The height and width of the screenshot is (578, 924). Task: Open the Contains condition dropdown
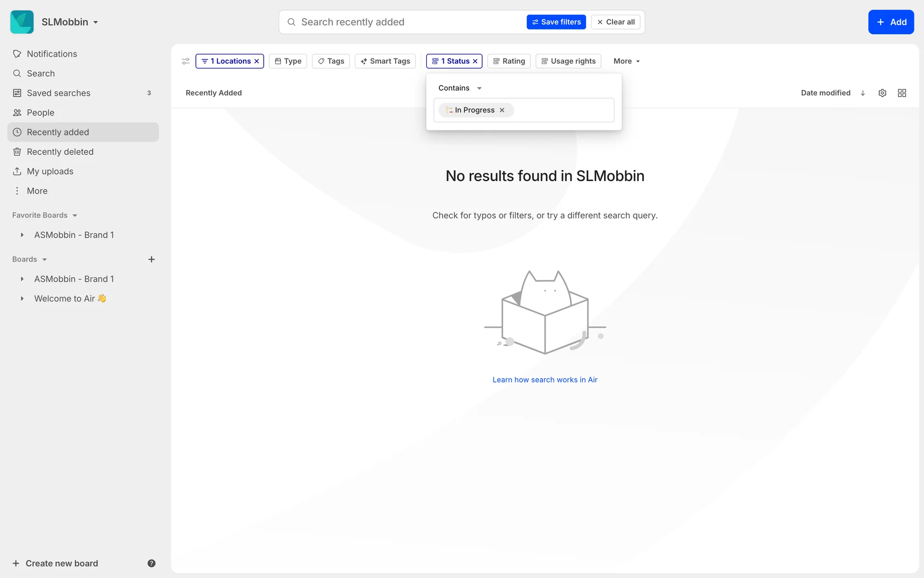460,88
